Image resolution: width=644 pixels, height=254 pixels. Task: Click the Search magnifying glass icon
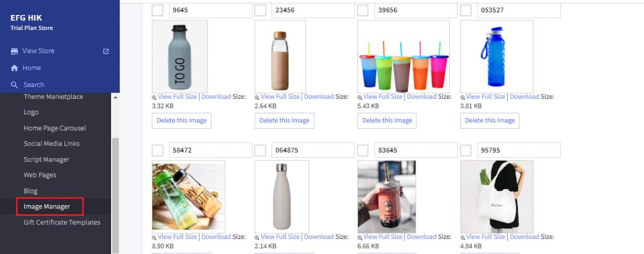click(14, 85)
